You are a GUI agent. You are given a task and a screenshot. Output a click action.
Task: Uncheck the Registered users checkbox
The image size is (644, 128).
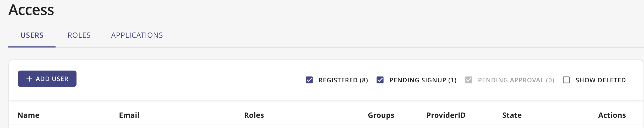(x=309, y=80)
